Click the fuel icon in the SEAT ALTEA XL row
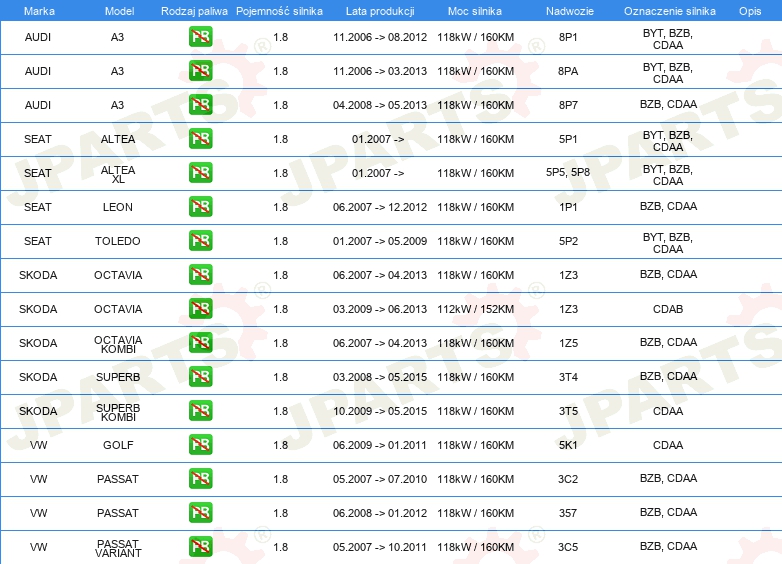The width and height of the screenshot is (782, 564). click(200, 173)
